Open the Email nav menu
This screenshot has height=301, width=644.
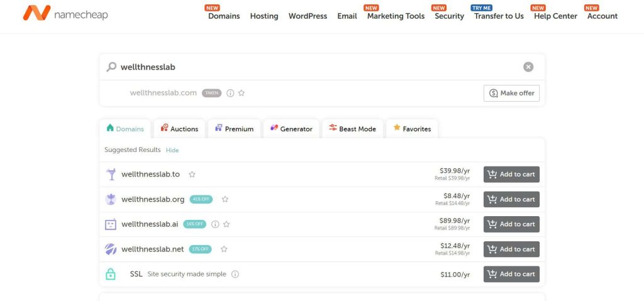(x=347, y=16)
